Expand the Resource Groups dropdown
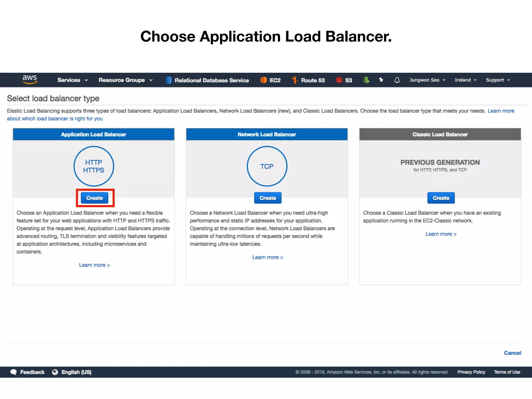 tap(125, 80)
